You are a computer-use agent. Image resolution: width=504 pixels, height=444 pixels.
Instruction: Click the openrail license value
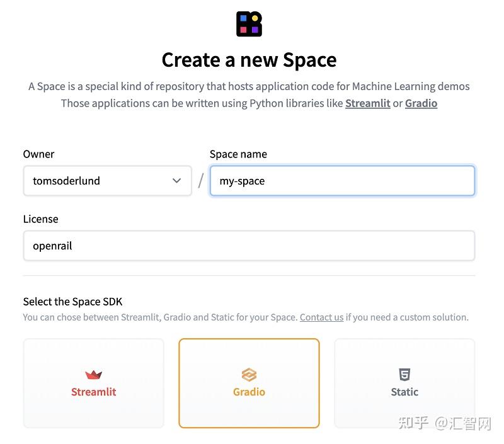[x=52, y=246]
